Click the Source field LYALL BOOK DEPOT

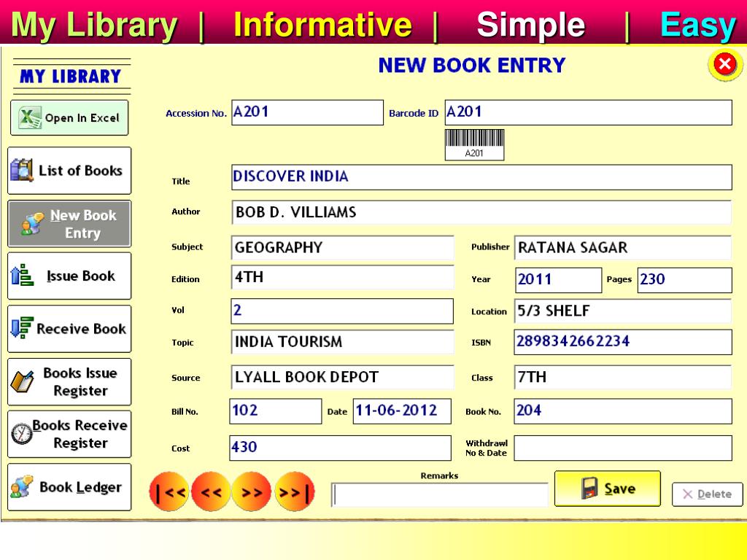point(343,377)
